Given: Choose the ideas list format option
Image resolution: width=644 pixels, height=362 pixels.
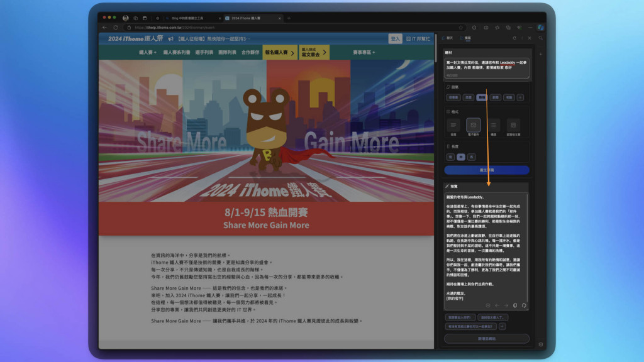Looking at the screenshot, I should click(x=494, y=127).
